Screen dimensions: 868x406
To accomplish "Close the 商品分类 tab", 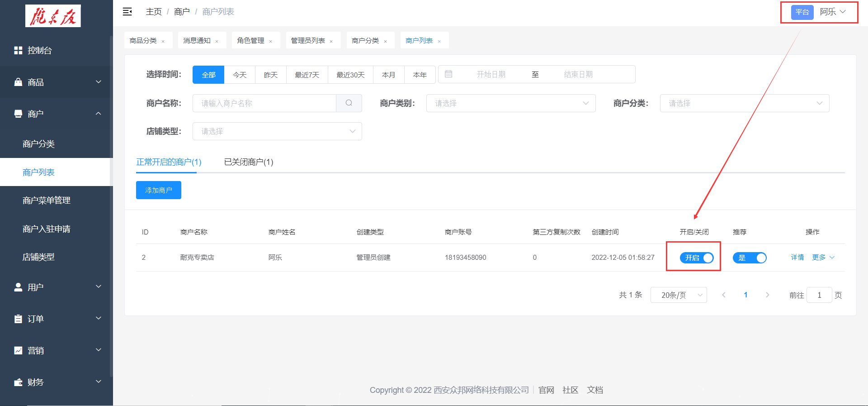I will click(163, 41).
